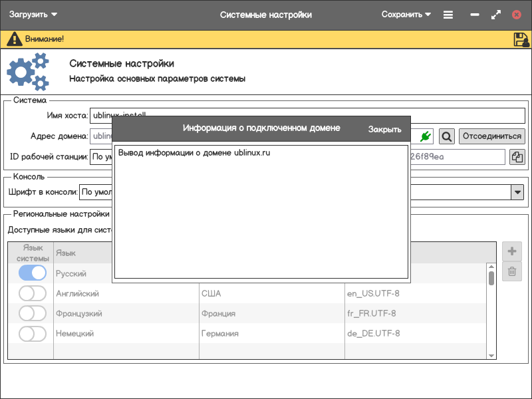Click the save floppy icon in warning bar
Image resolution: width=532 pixels, height=399 pixels.
tap(521, 39)
